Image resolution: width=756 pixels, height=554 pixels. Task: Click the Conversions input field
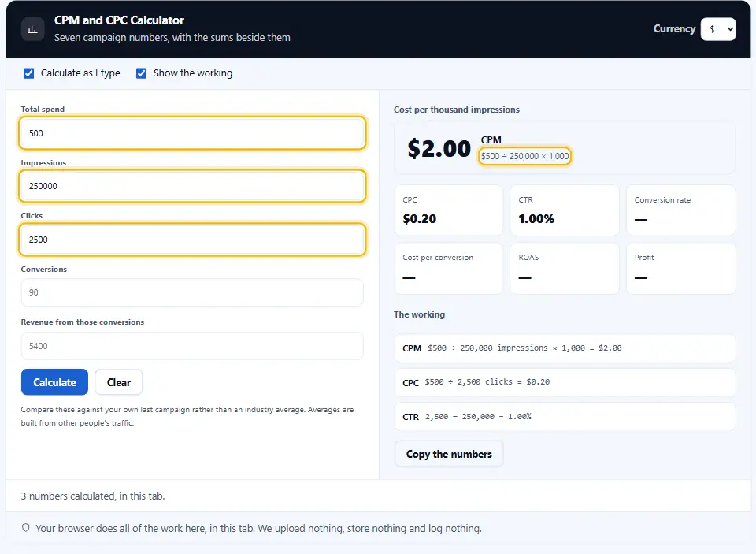(x=192, y=292)
